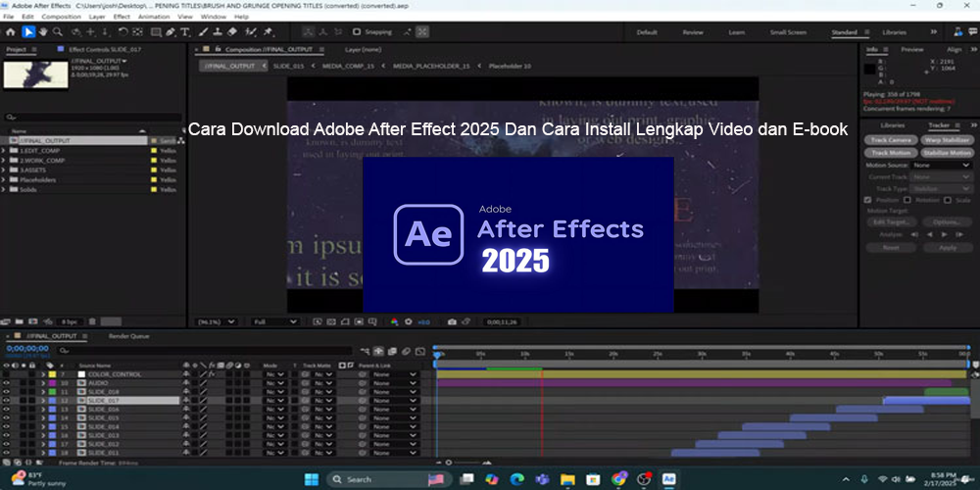Click the Warp Stabilizer button
This screenshot has width=980, height=490.
(946, 140)
